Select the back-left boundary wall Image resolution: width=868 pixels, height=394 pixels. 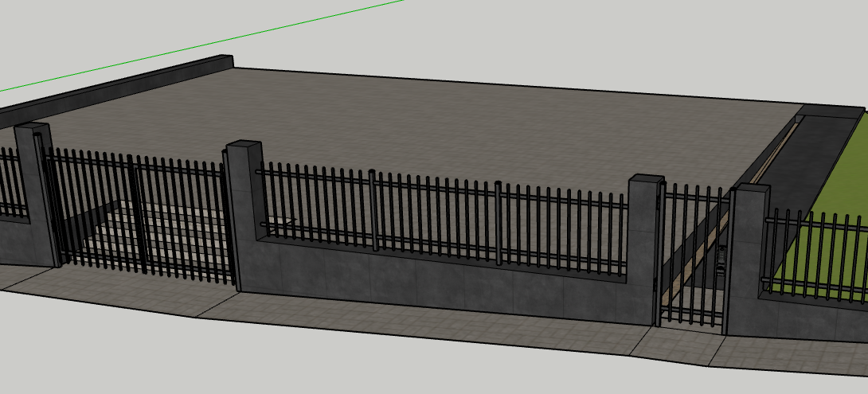point(119,86)
